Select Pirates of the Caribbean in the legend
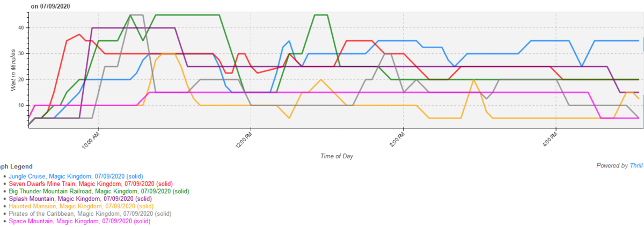Viewport: 644px width, 227px height. [90, 214]
